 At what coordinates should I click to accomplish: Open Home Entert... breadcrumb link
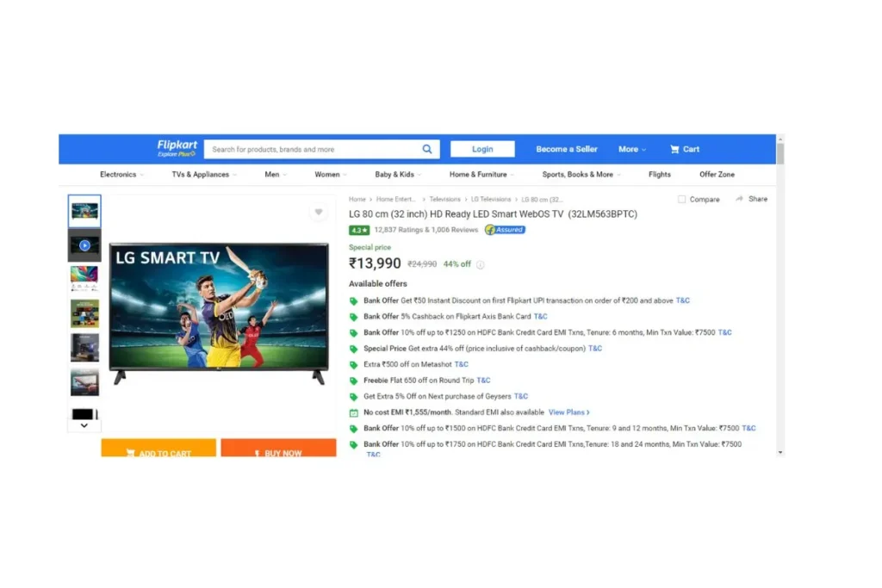(x=396, y=200)
